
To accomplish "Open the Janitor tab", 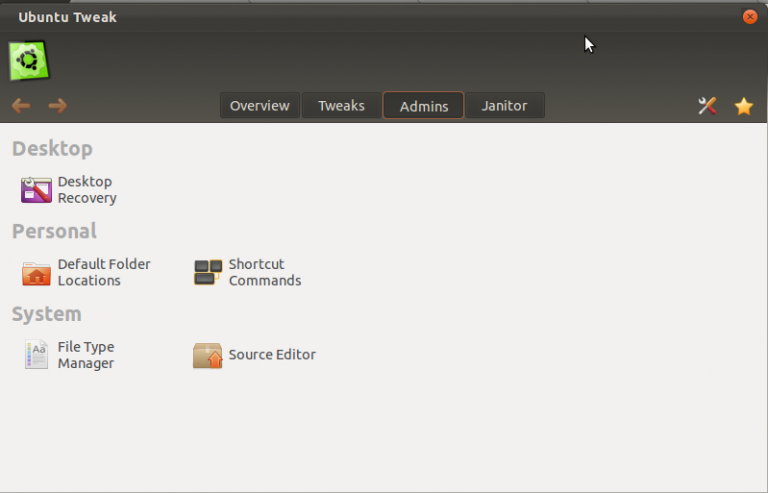I will tap(504, 106).
